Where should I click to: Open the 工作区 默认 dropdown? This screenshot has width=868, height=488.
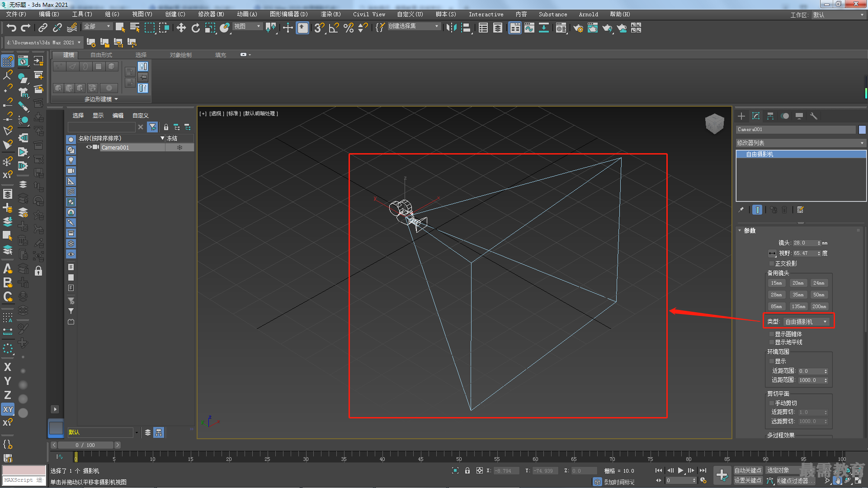(x=839, y=15)
